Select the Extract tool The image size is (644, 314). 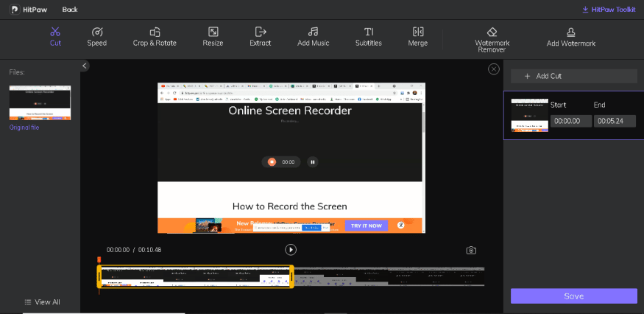[260, 36]
